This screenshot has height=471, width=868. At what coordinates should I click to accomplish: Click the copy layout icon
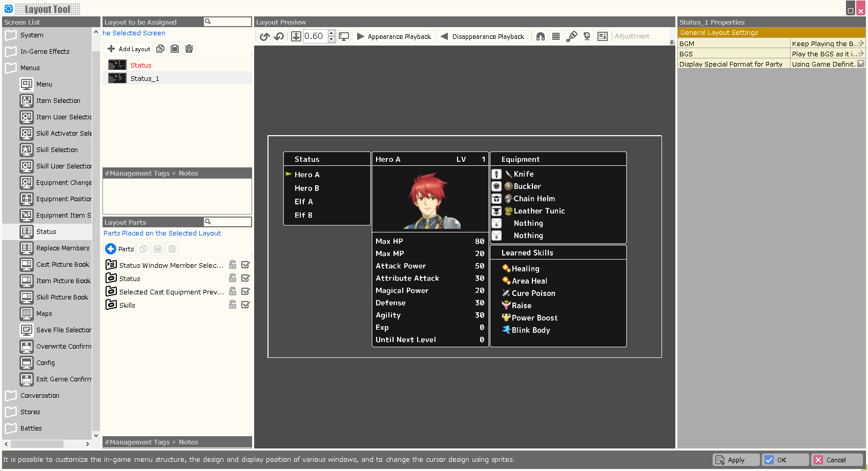(160, 49)
